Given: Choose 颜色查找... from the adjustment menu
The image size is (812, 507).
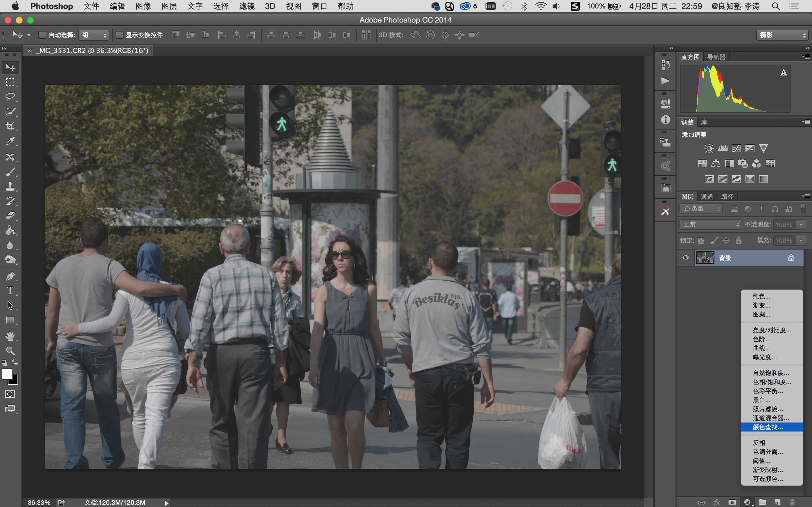Looking at the screenshot, I should pos(768,427).
